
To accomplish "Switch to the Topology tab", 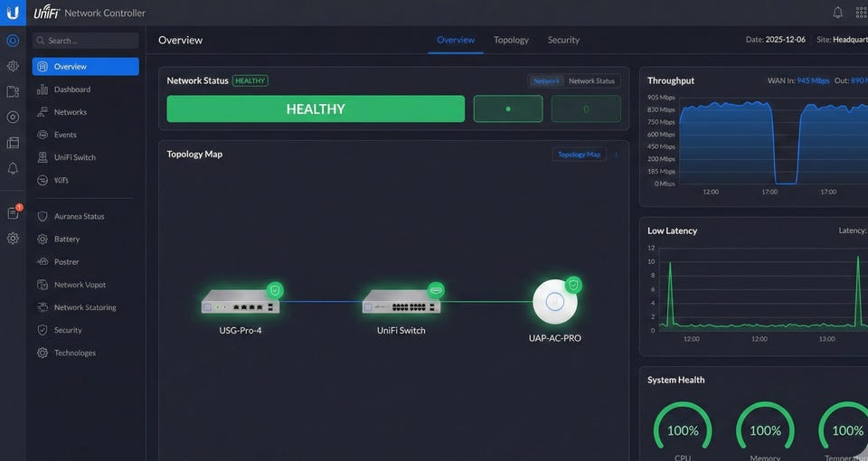I will 511,40.
